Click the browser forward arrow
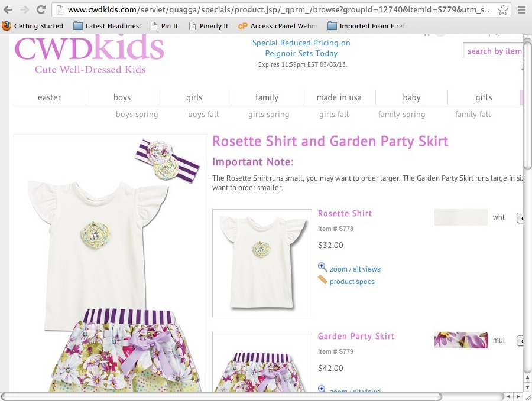The width and height of the screenshot is (532, 401). click(x=24, y=9)
